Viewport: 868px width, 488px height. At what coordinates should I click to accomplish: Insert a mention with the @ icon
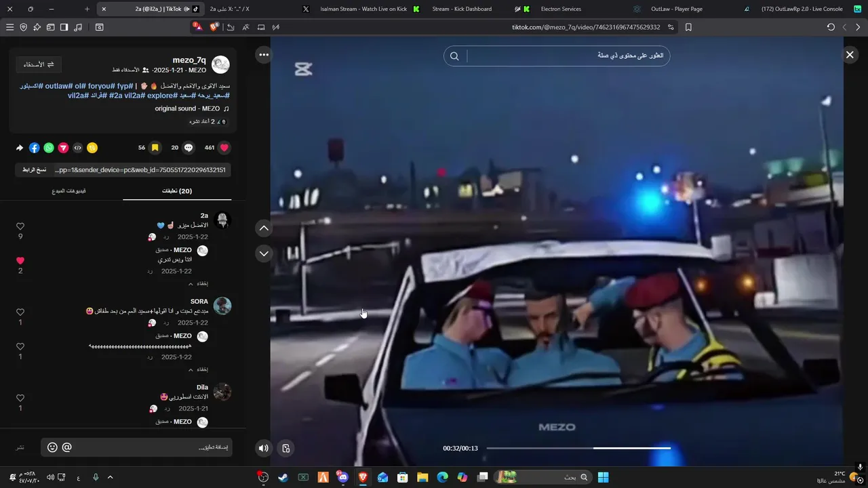coord(66,447)
